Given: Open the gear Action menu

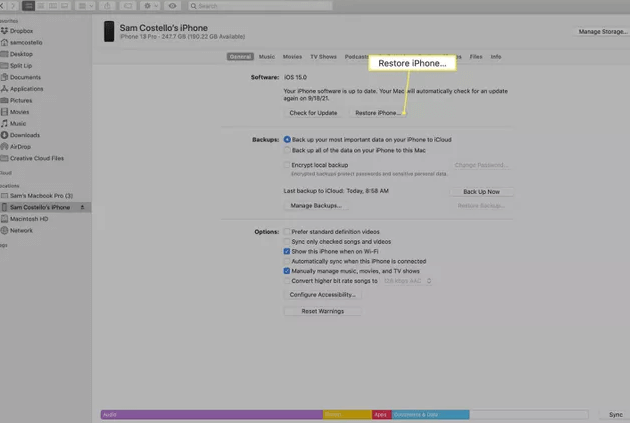Looking at the screenshot, I should pyautogui.click(x=151, y=6).
